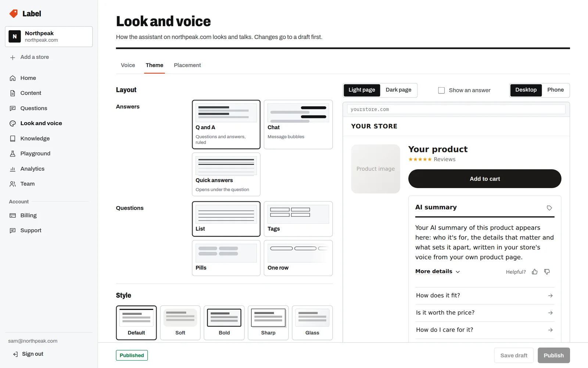Select the Bold style swatch
Viewport: 588px width, 368px height.
(x=224, y=323)
